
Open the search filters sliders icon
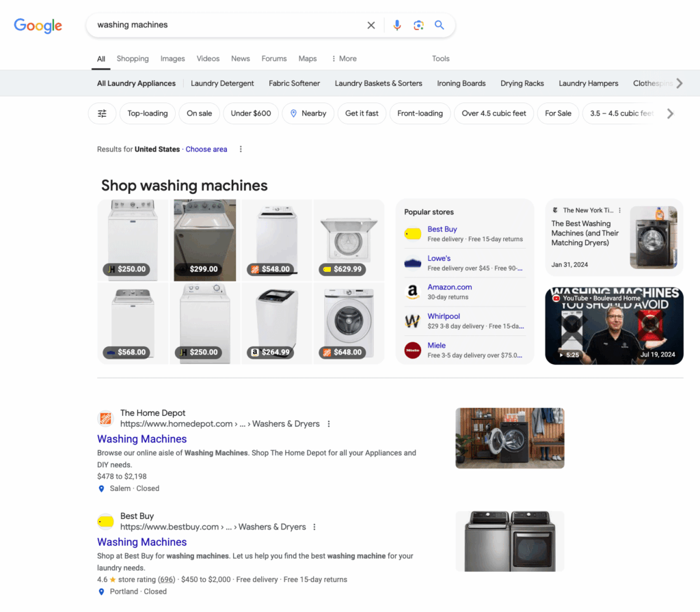(102, 113)
